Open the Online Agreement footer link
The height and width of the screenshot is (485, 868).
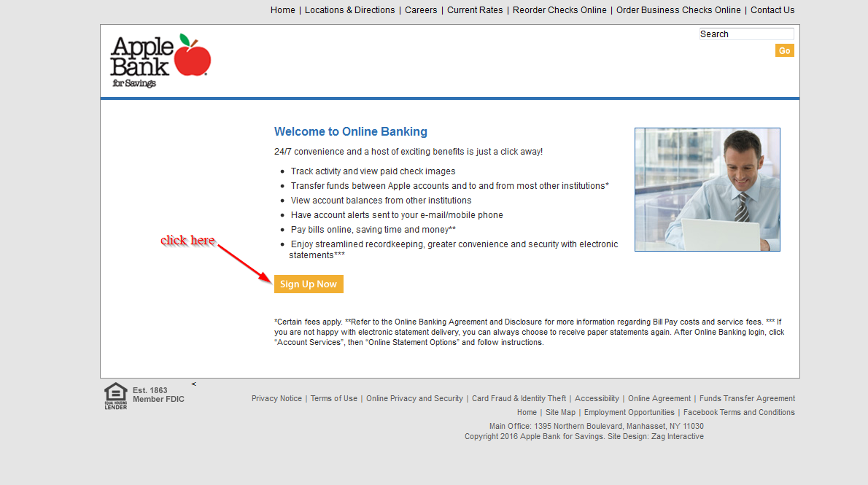pyautogui.click(x=659, y=398)
